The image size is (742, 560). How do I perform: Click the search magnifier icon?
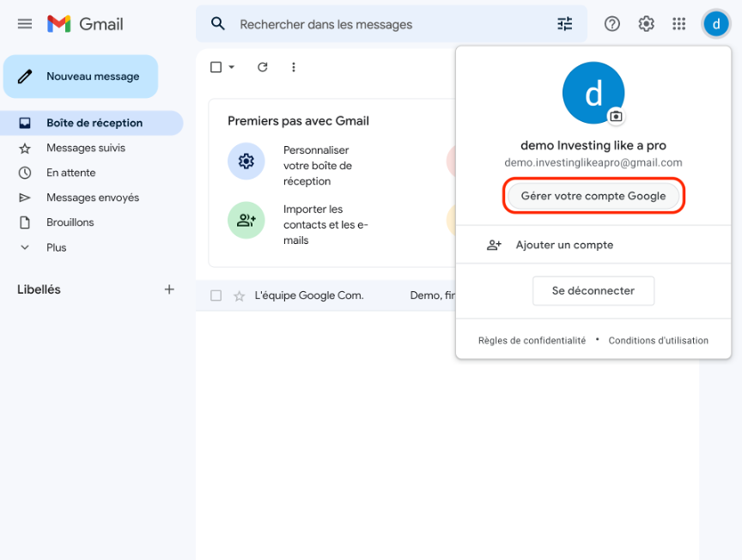pos(217,24)
